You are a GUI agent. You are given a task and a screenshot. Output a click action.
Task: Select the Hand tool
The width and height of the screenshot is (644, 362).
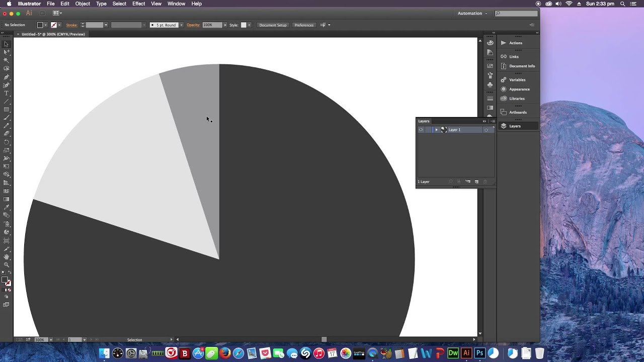point(7,256)
